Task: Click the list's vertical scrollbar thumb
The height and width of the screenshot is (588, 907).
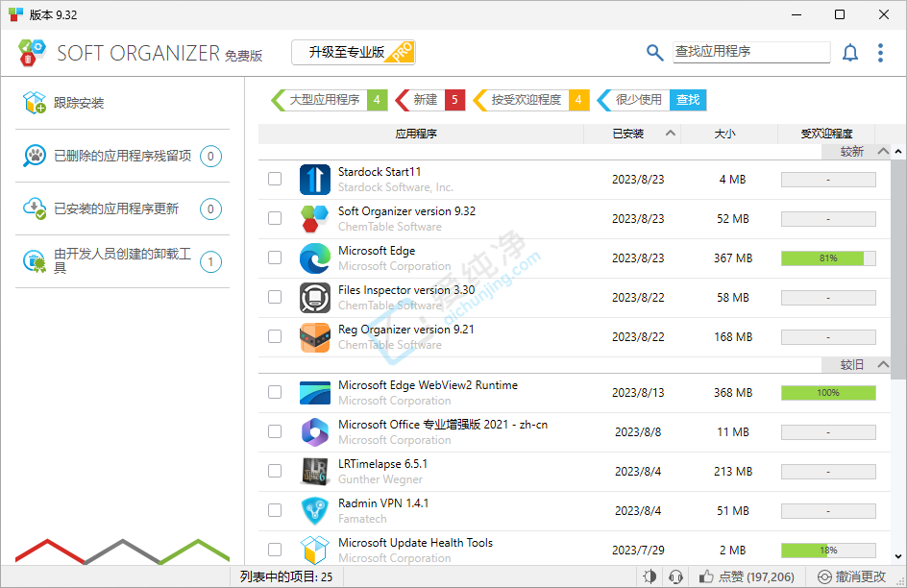Action: [898, 269]
